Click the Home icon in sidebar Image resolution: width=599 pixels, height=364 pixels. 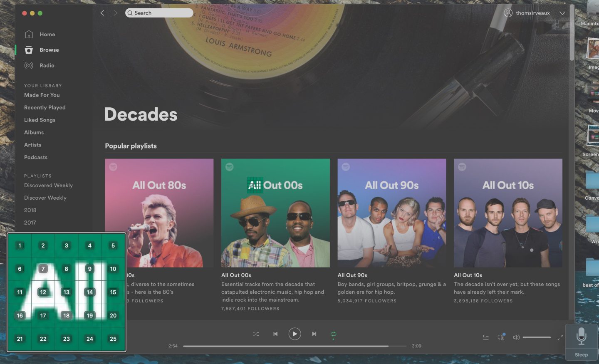29,35
